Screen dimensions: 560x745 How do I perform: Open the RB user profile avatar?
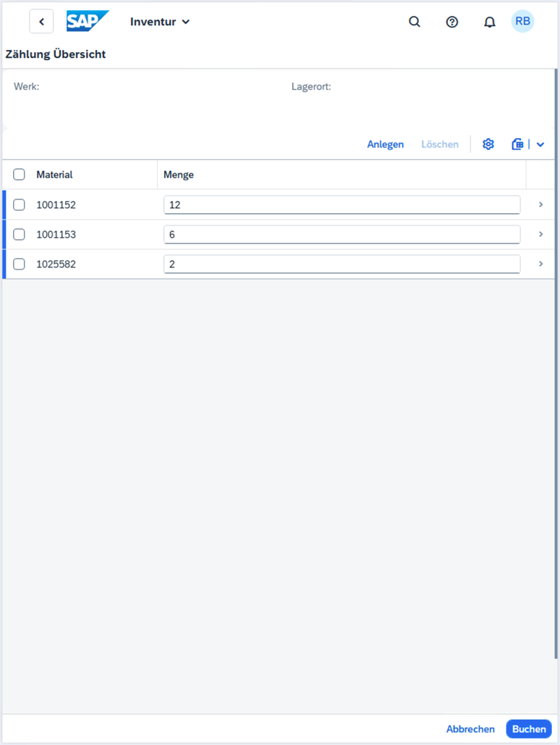coord(522,22)
